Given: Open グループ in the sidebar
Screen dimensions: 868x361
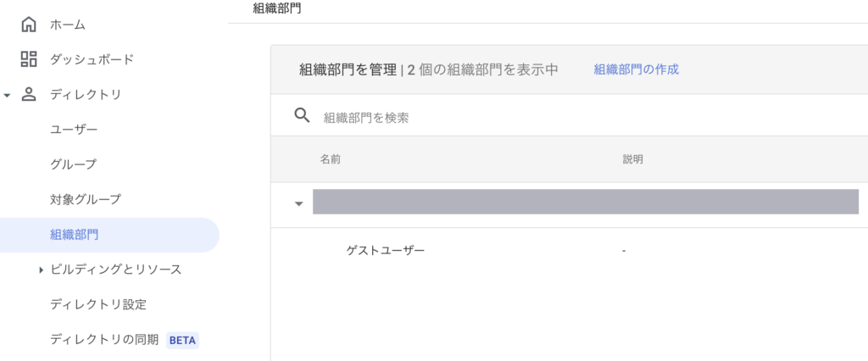Looking at the screenshot, I should [74, 164].
